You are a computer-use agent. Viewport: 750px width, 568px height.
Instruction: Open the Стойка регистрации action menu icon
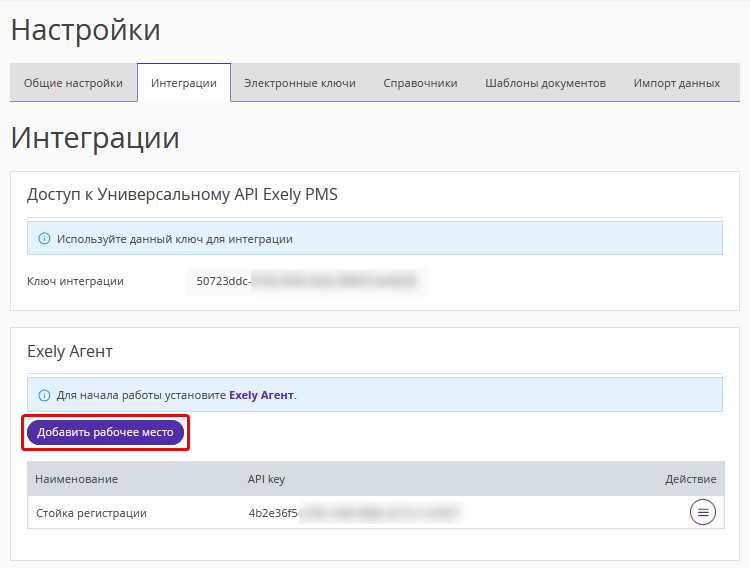[x=703, y=512]
